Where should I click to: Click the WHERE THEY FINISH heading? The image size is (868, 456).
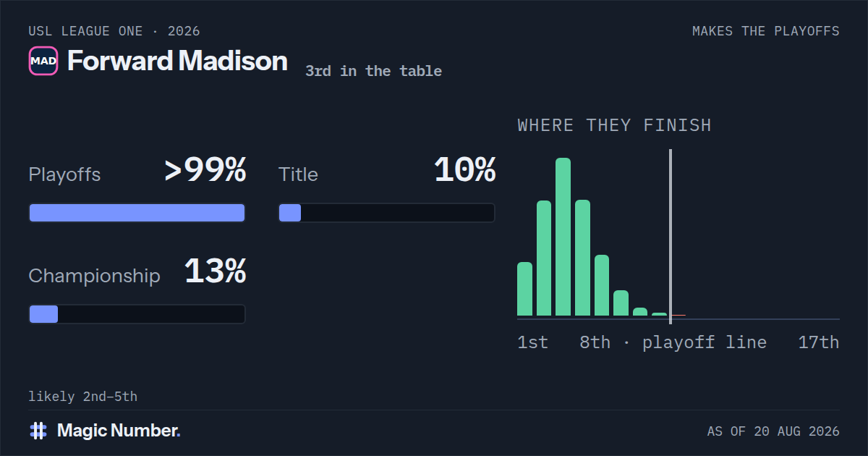point(614,125)
